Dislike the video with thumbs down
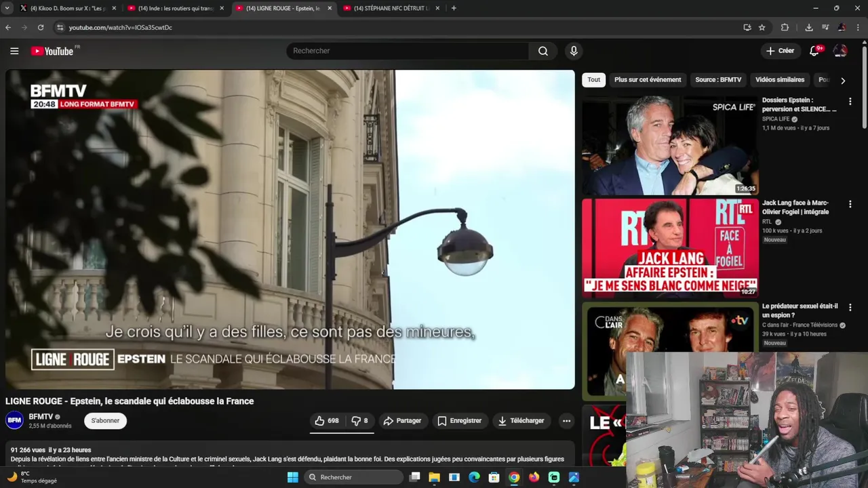Image resolution: width=868 pixels, height=488 pixels. [x=360, y=421]
